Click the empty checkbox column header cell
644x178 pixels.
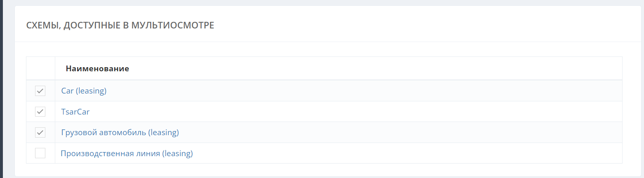click(40, 68)
